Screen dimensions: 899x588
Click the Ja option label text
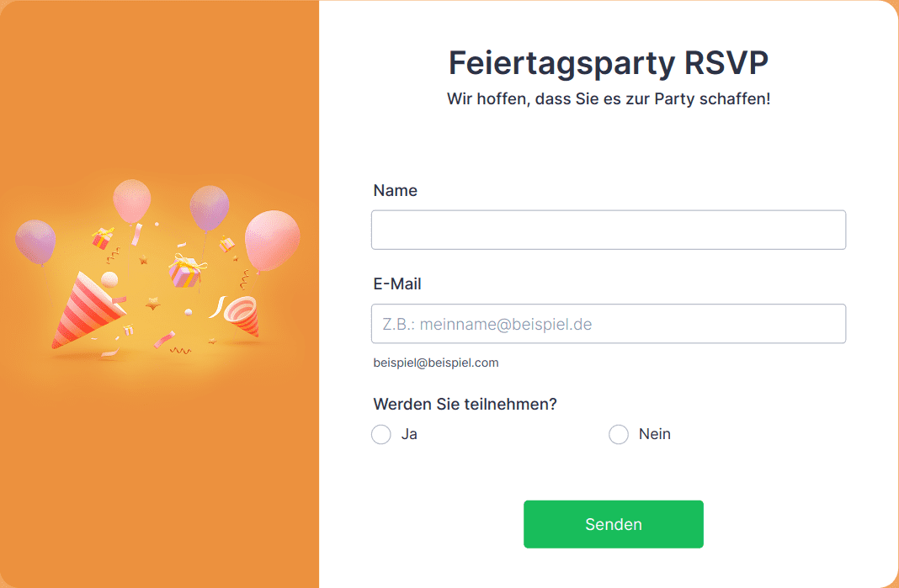[x=409, y=434]
